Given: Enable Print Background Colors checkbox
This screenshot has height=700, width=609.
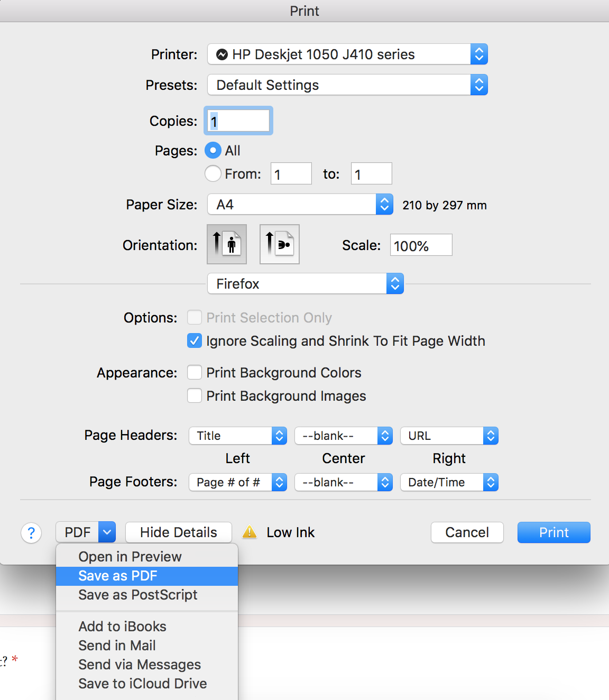Looking at the screenshot, I should (195, 372).
